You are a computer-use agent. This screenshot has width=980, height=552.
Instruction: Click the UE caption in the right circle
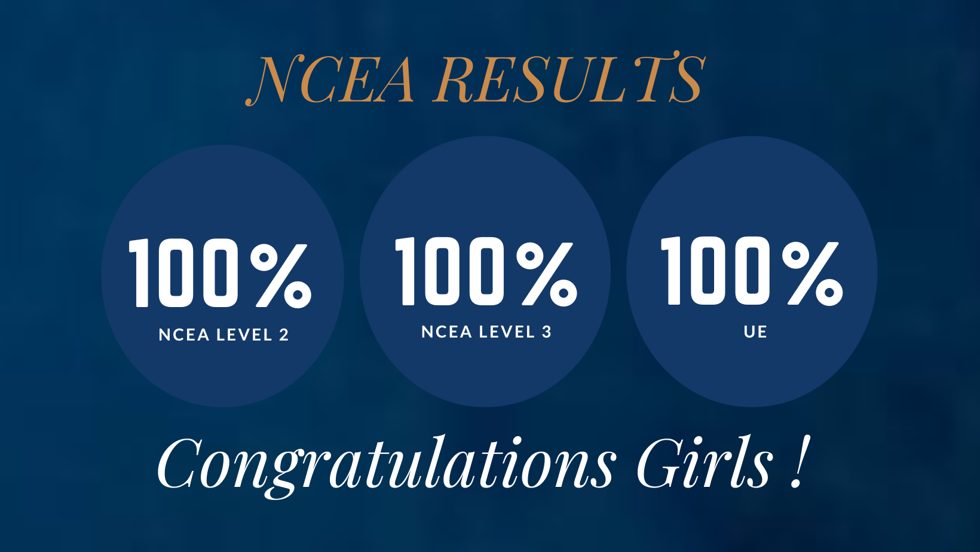click(x=755, y=332)
